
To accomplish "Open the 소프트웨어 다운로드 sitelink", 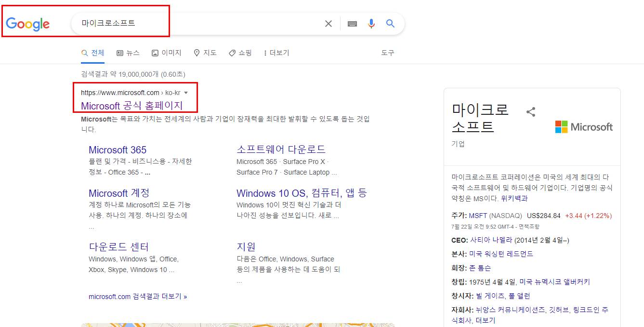I will pyautogui.click(x=281, y=150).
